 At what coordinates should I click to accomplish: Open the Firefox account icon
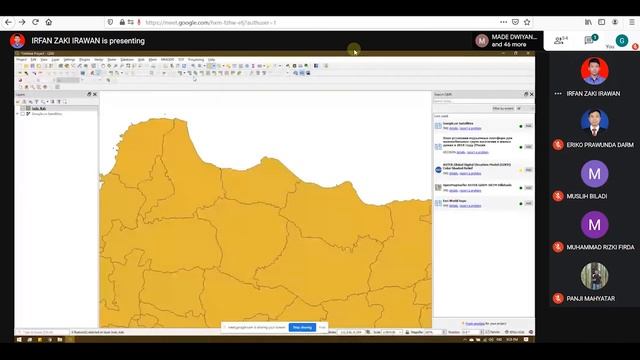click(x=615, y=22)
